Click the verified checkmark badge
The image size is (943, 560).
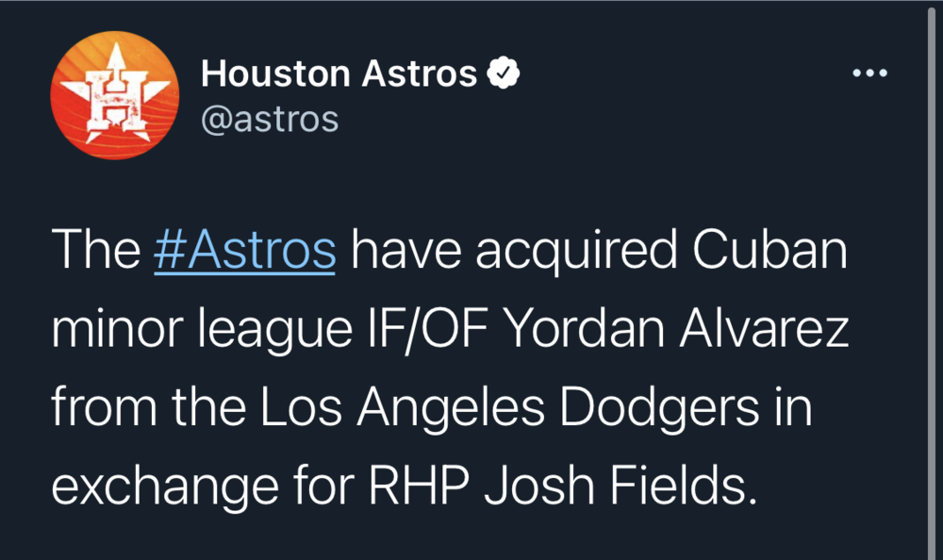click(503, 73)
